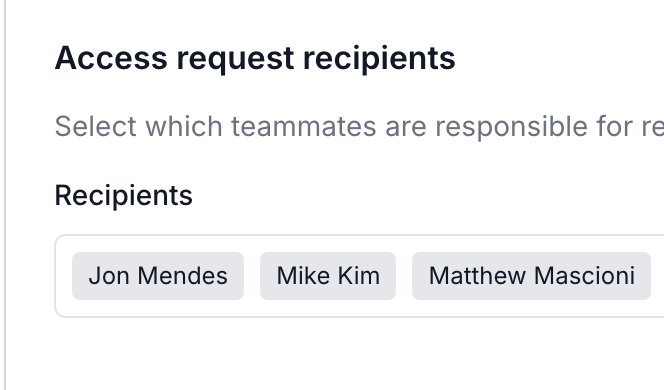Click the word teammates in the description
Viewport: 664px width, 390px height.
304,126
